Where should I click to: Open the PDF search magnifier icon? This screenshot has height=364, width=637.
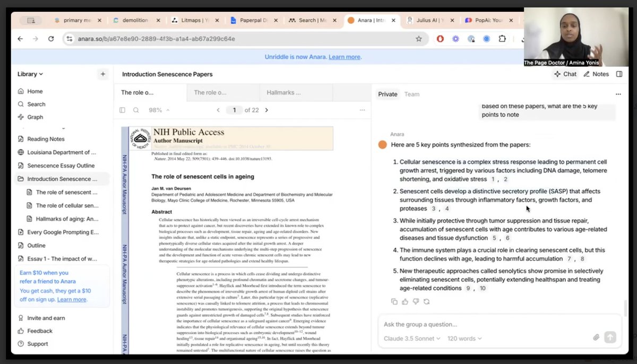[x=136, y=110]
